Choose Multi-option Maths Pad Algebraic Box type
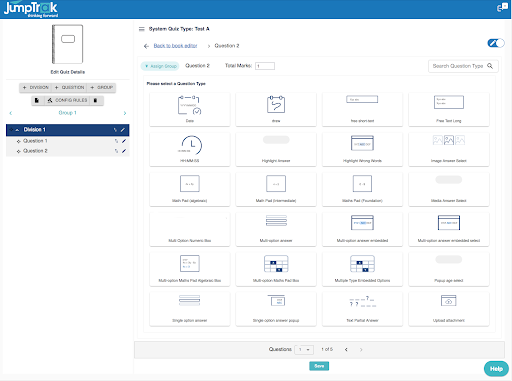The width and height of the screenshot is (512, 381). click(190, 269)
